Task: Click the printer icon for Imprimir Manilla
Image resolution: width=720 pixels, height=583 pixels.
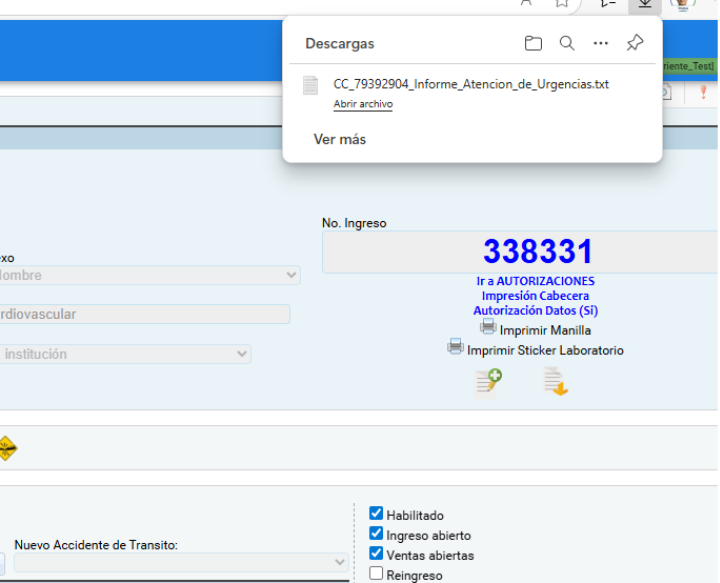Action: pos(488,327)
